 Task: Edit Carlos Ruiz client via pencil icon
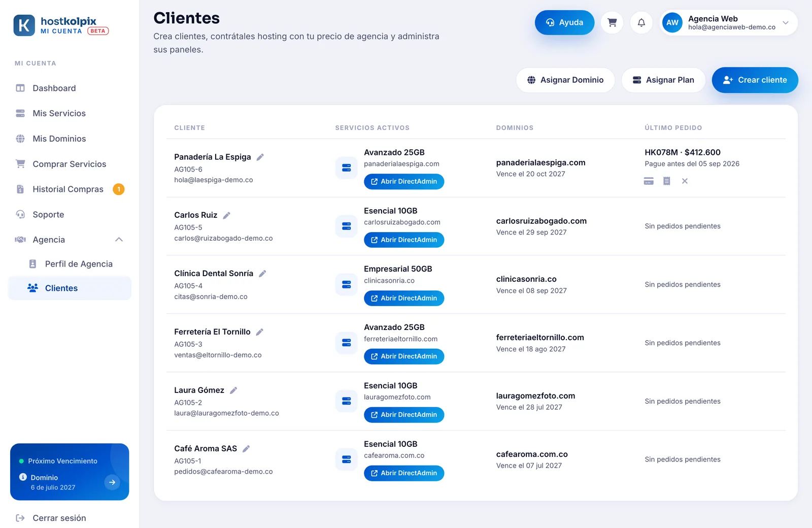(x=227, y=215)
